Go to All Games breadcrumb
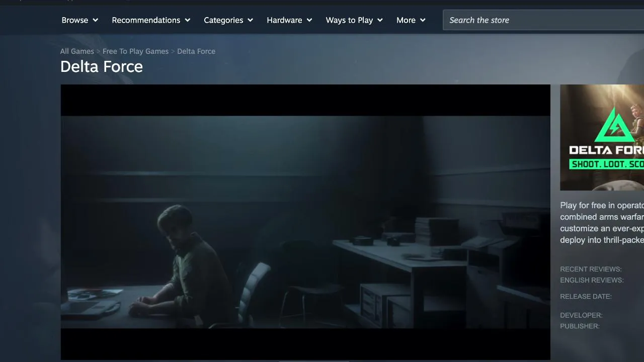Viewport: 644px width, 362px height. click(77, 51)
